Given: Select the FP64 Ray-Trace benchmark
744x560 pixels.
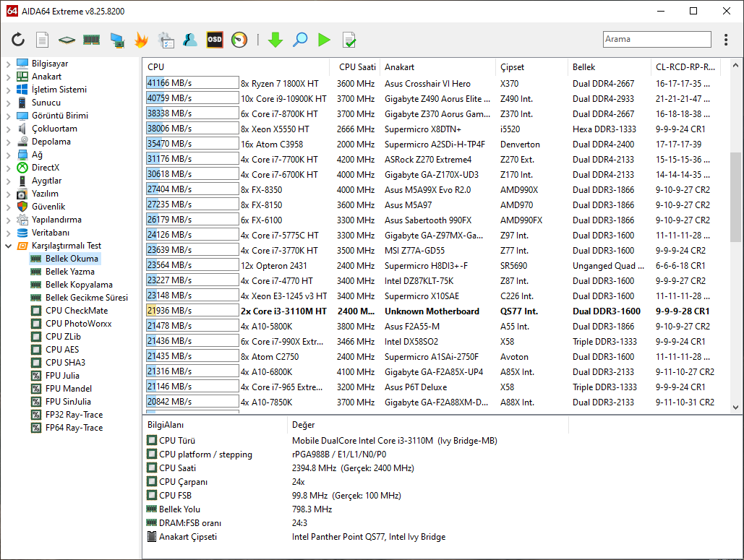Looking at the screenshot, I should pos(74,428).
